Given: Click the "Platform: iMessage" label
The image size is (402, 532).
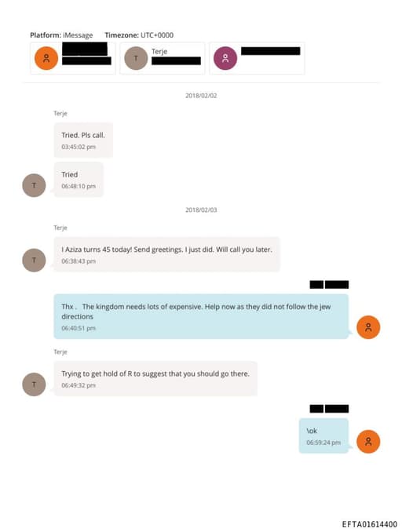Looking at the screenshot, I should (x=61, y=35).
